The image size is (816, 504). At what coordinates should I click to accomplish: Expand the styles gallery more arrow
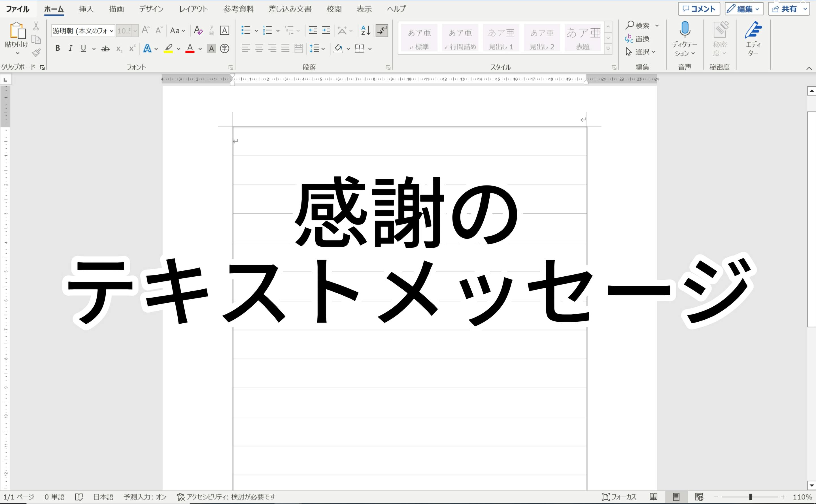[608, 49]
